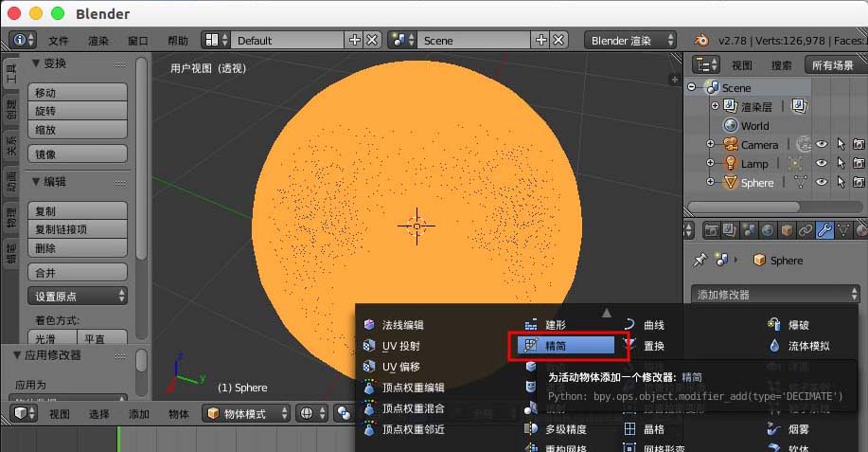Click the pivot point selector icon

pos(344,413)
